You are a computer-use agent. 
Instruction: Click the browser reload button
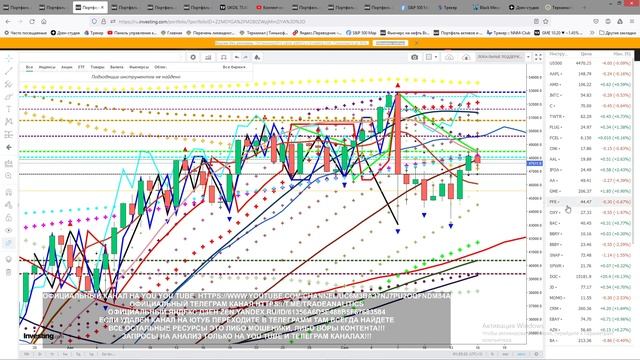point(32,22)
